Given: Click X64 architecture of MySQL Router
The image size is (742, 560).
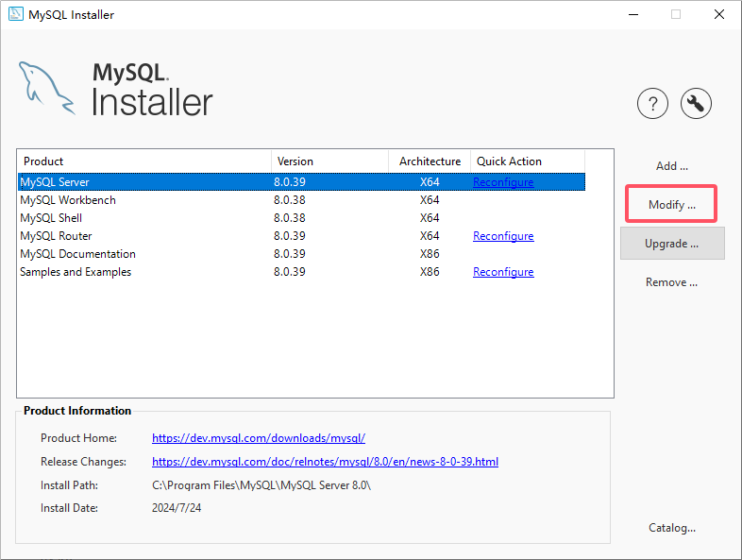Looking at the screenshot, I should point(430,236).
